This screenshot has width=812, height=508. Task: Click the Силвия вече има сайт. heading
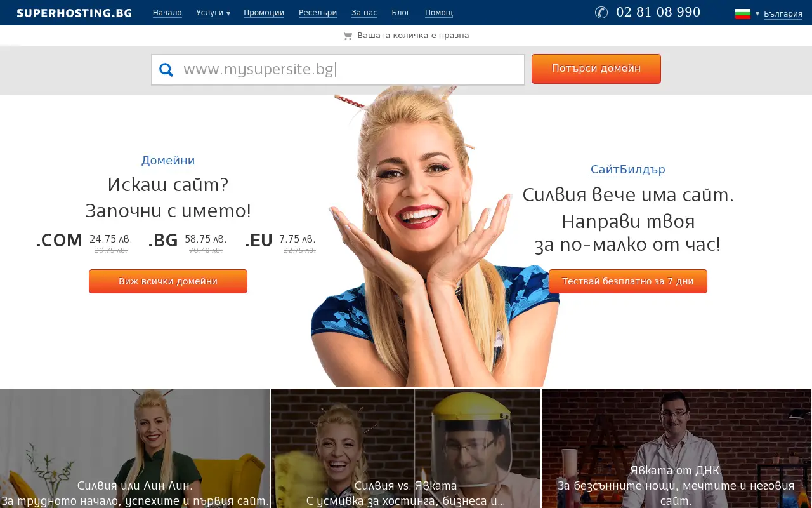coord(628,195)
